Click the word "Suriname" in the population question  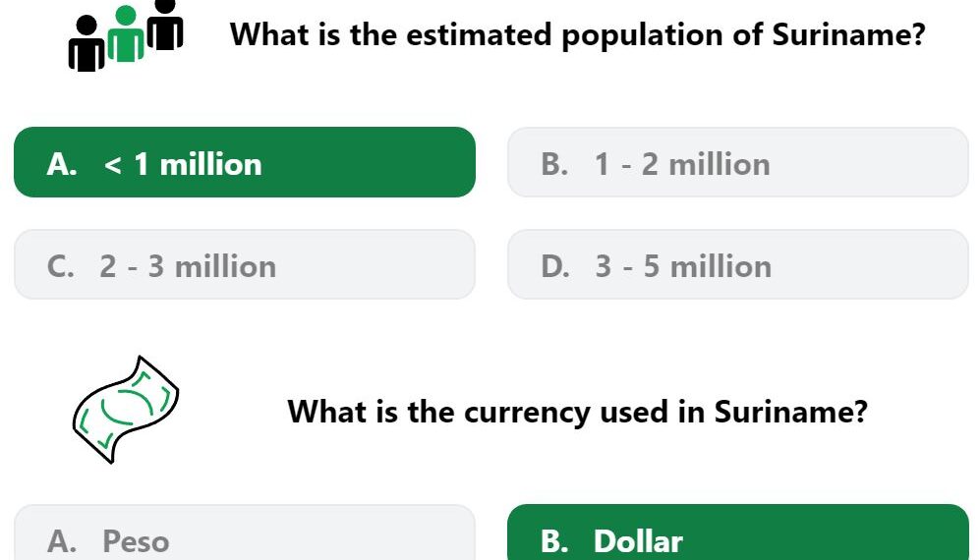pos(848,33)
